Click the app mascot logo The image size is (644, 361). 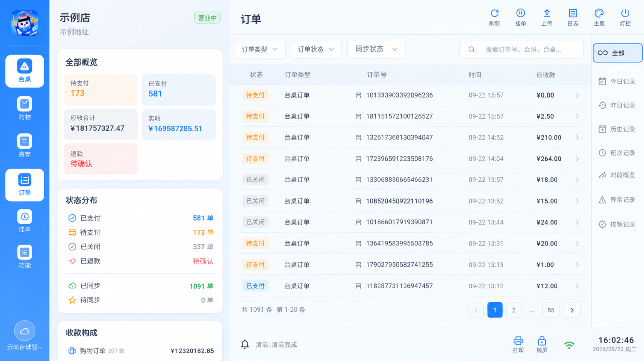(x=25, y=23)
